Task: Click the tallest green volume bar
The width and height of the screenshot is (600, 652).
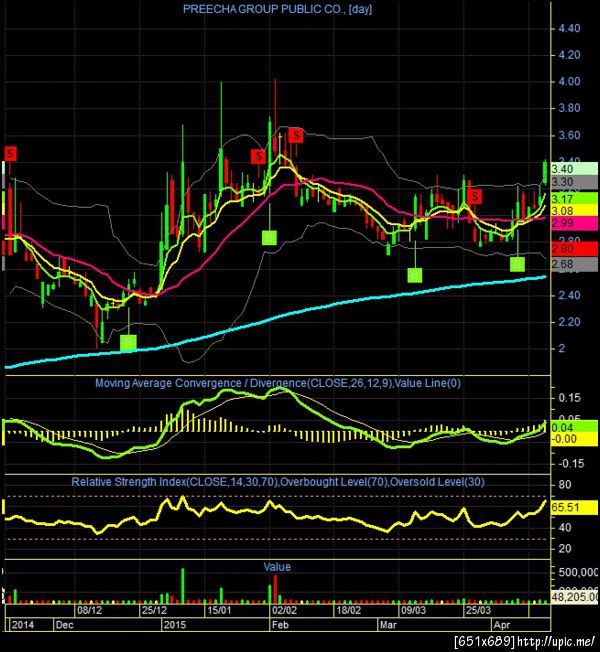Action: pos(182,586)
